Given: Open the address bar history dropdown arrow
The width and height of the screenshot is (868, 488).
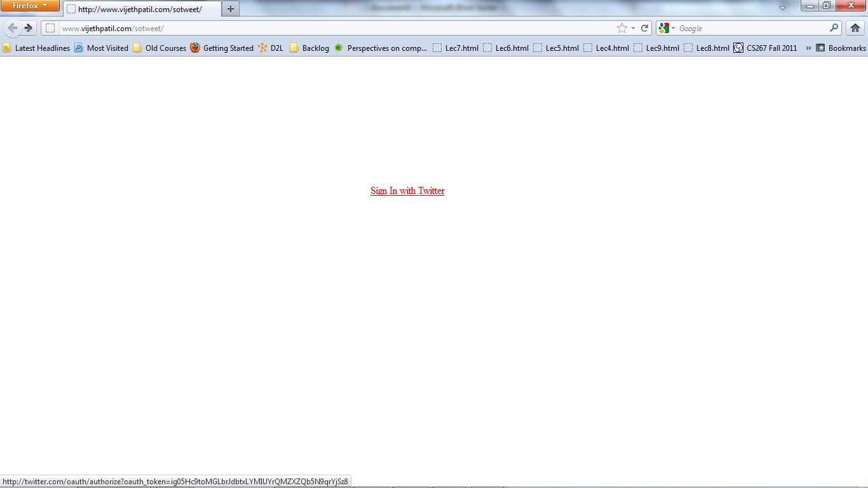Looking at the screenshot, I should pos(633,28).
